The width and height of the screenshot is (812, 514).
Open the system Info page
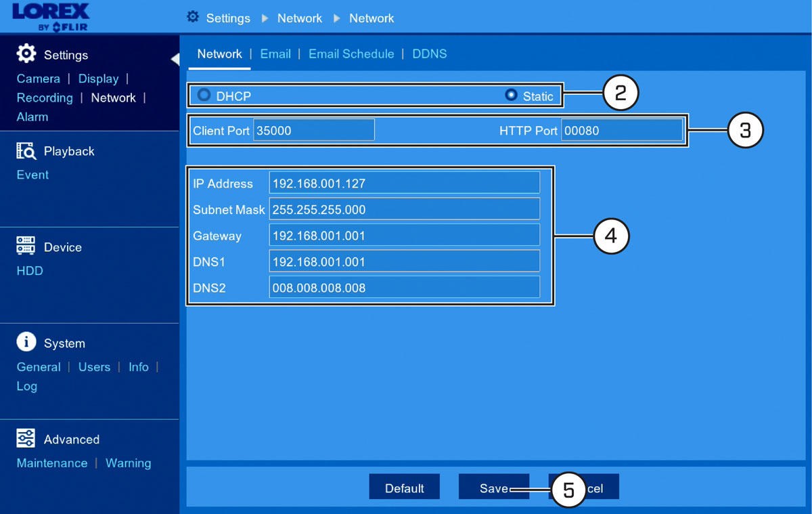[x=139, y=367]
